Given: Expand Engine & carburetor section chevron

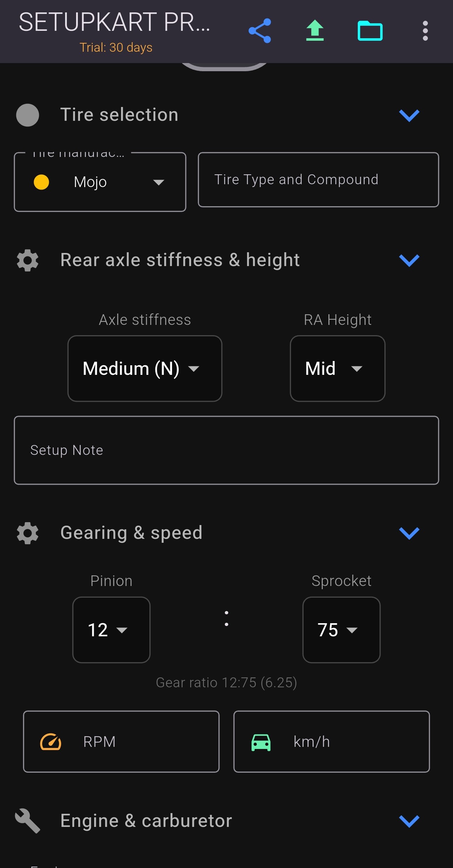Looking at the screenshot, I should tap(409, 821).
